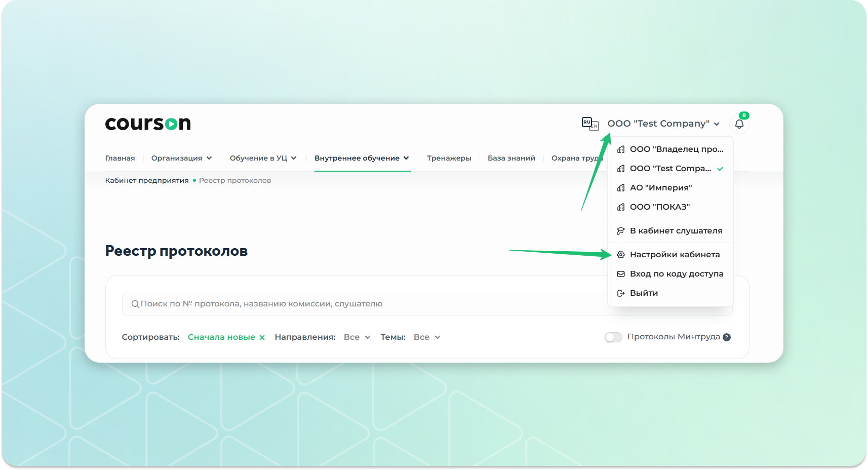Go to В кабинет слушателя

click(x=676, y=231)
